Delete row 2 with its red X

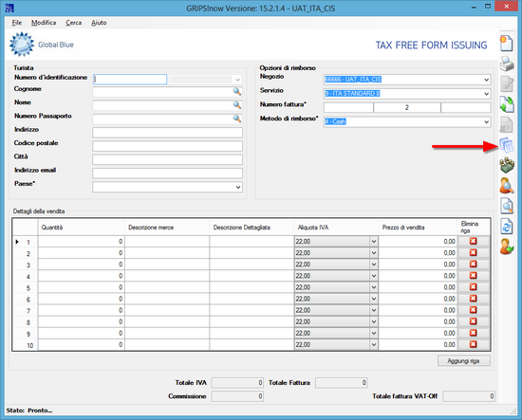point(473,253)
